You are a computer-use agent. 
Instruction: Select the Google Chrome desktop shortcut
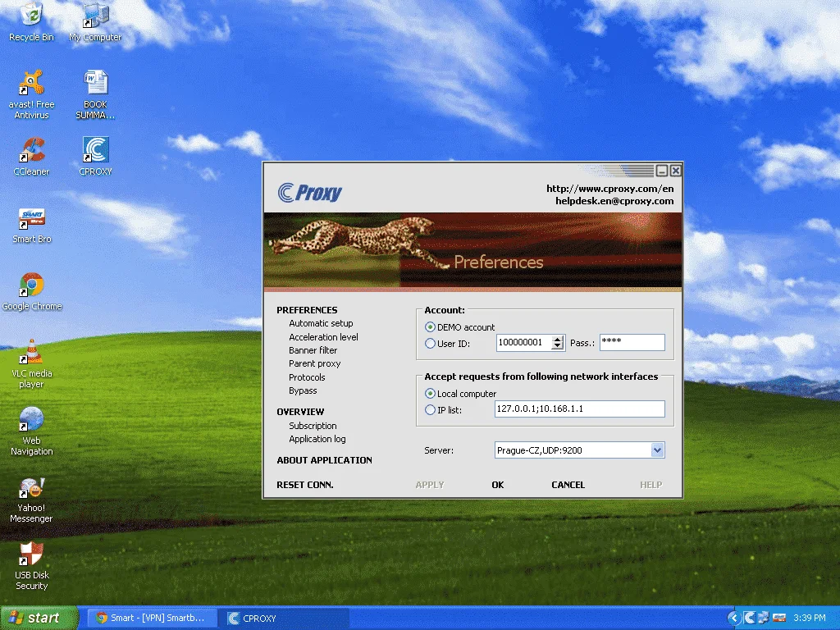[x=32, y=292]
